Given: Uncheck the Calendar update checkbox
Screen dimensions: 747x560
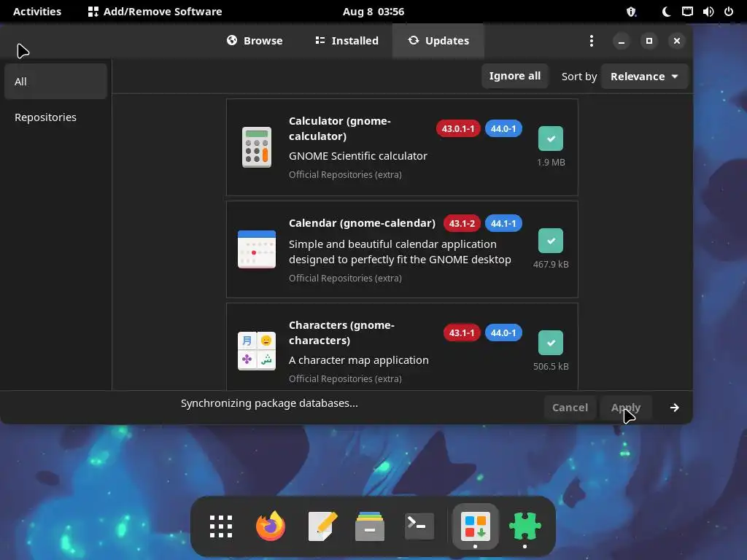Looking at the screenshot, I should coord(550,241).
